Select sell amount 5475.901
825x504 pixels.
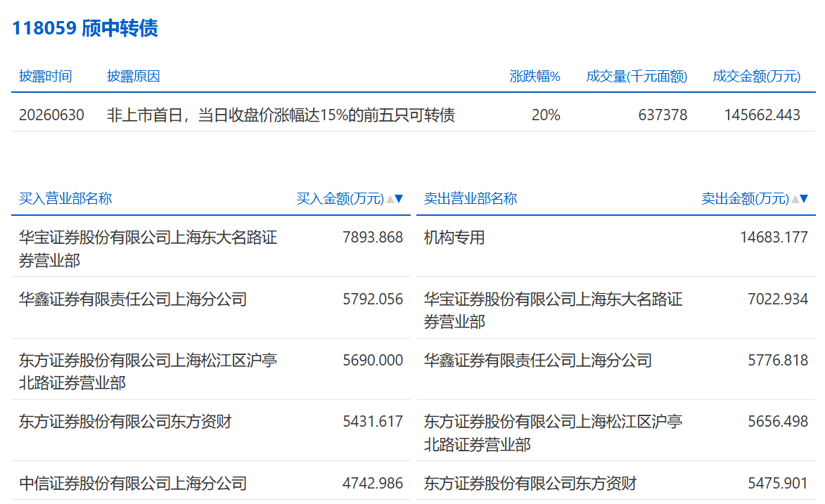[778, 483]
